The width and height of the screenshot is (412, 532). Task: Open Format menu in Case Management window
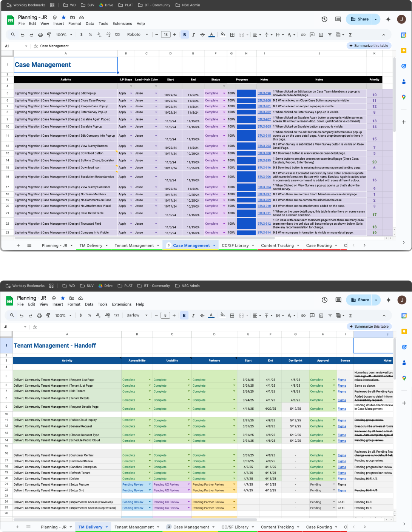tap(75, 23)
